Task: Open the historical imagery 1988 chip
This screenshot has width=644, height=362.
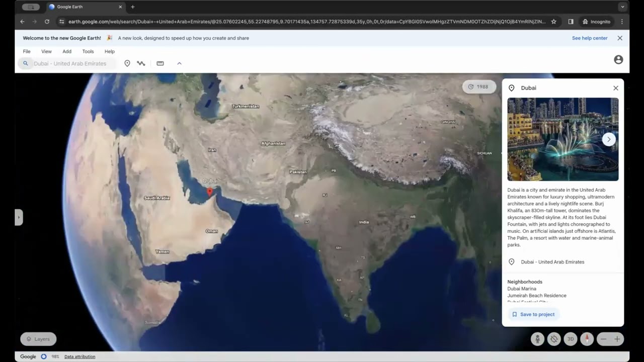Action: point(478,86)
